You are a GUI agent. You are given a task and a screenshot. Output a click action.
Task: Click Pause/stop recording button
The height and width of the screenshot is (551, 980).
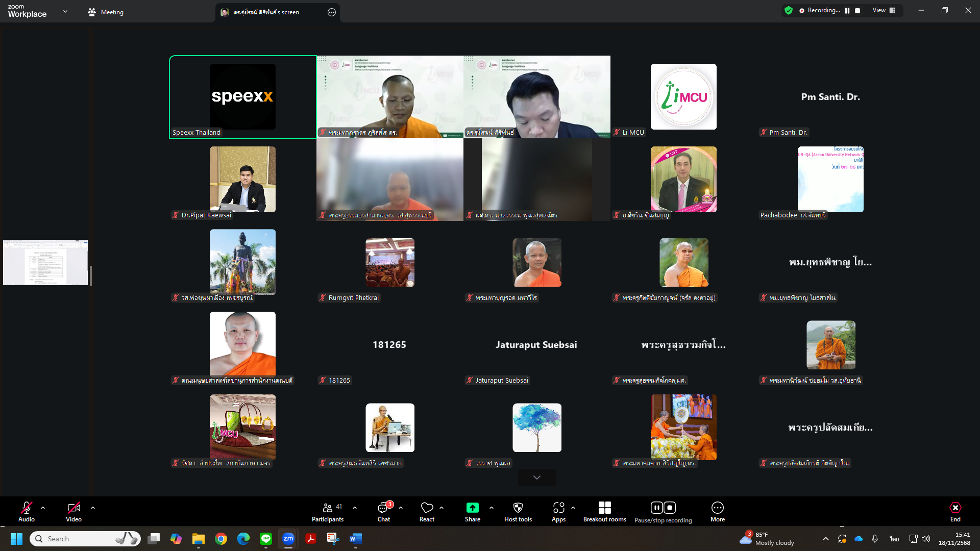663,512
